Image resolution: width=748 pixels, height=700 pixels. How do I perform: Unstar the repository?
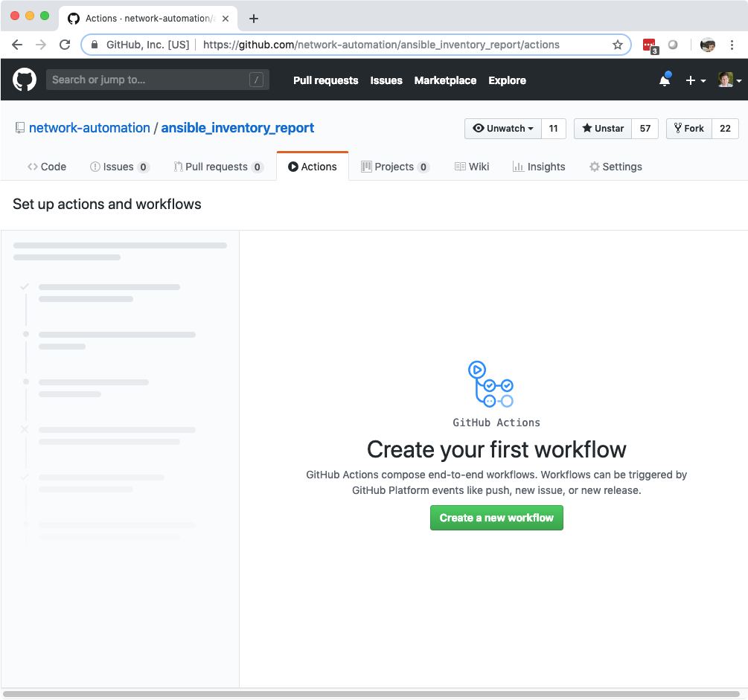[x=603, y=128]
